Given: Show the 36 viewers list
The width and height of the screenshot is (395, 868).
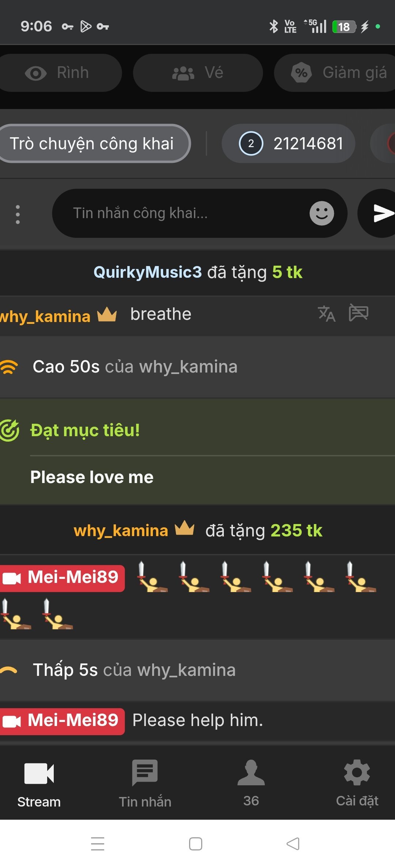Looking at the screenshot, I should pyautogui.click(x=251, y=781).
